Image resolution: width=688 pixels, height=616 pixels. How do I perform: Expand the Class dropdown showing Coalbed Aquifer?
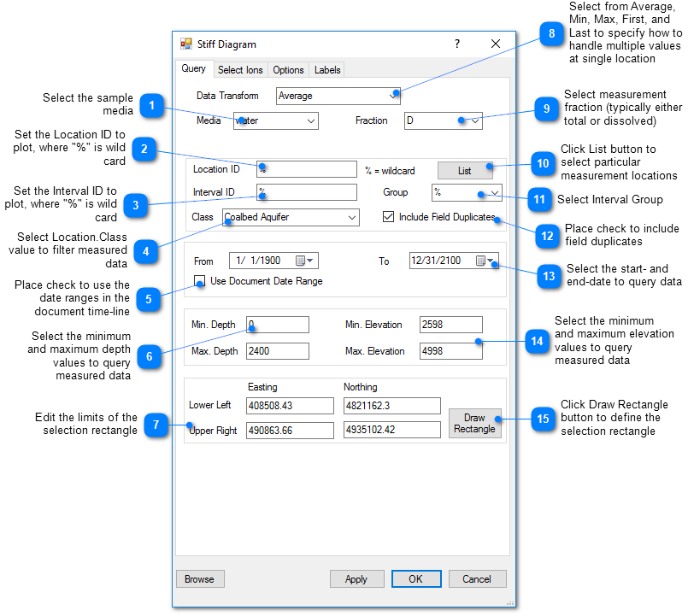pyautogui.click(x=352, y=218)
